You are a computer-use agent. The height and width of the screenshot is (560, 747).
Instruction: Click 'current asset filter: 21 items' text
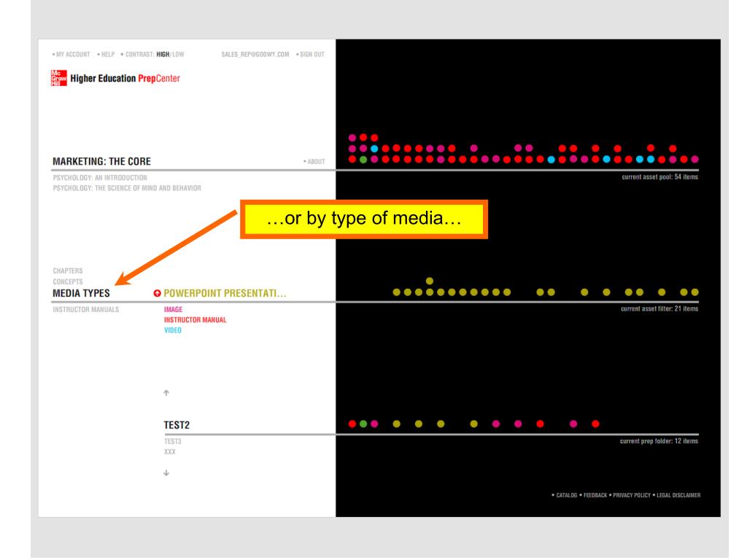click(659, 309)
